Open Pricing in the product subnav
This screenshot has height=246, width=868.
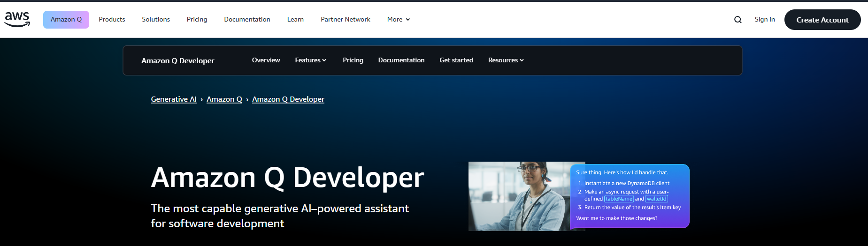pyautogui.click(x=353, y=60)
